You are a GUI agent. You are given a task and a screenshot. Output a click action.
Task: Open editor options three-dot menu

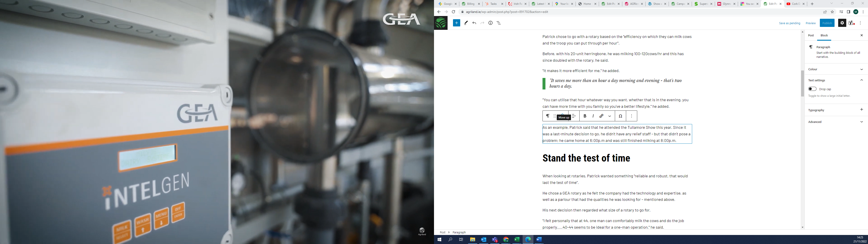coord(860,23)
